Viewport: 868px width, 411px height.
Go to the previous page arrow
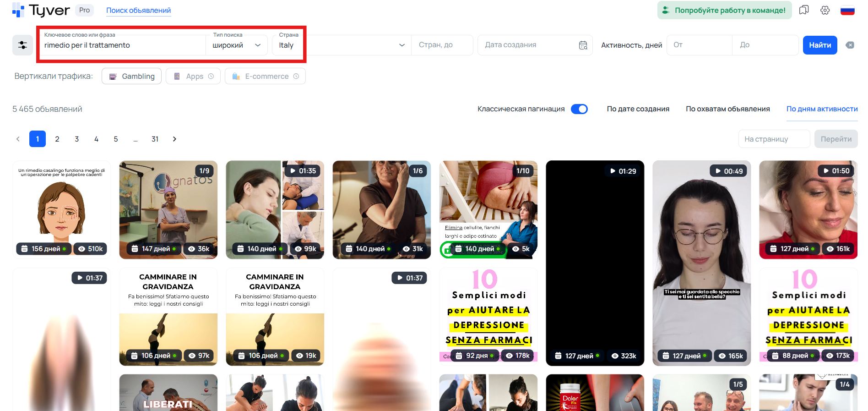[18, 139]
